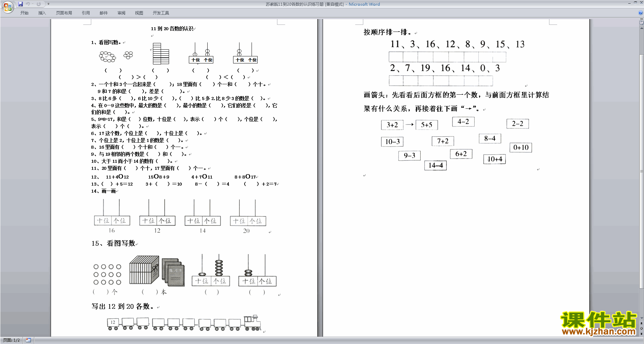Click the box labeled 2−2

[518, 124]
